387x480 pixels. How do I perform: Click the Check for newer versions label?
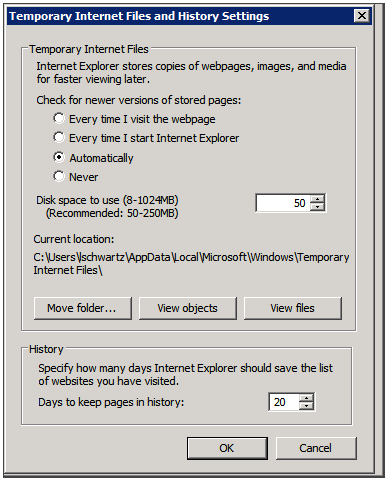[x=138, y=100]
